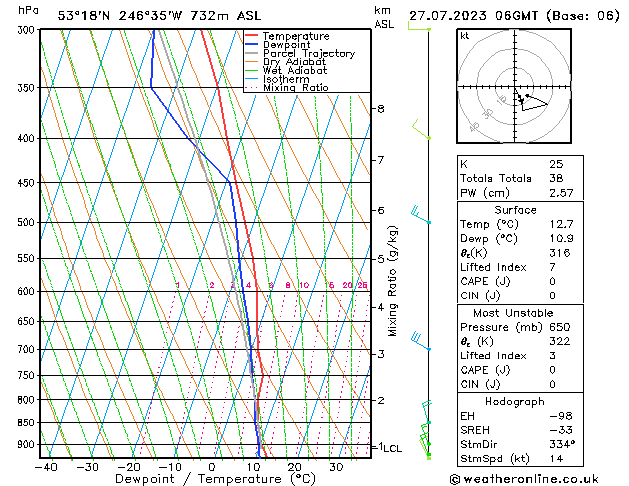Viewport: 629px width, 486px height.
Task: Click the gray Parcel Trajectory swatch in legend
Action: (251, 53)
